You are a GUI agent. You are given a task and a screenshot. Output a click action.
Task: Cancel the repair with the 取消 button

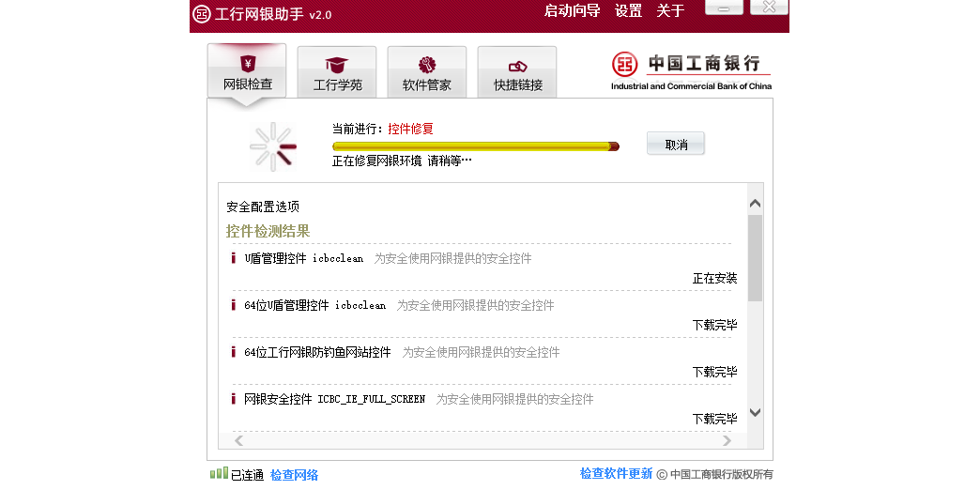tap(676, 144)
